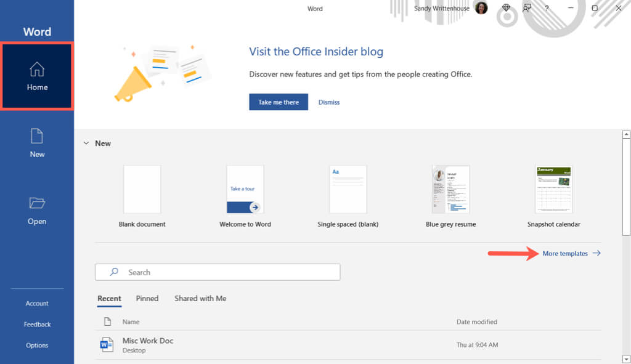Dismiss the Office Insider banner
Viewport: 631px width, 364px height.
coord(329,102)
